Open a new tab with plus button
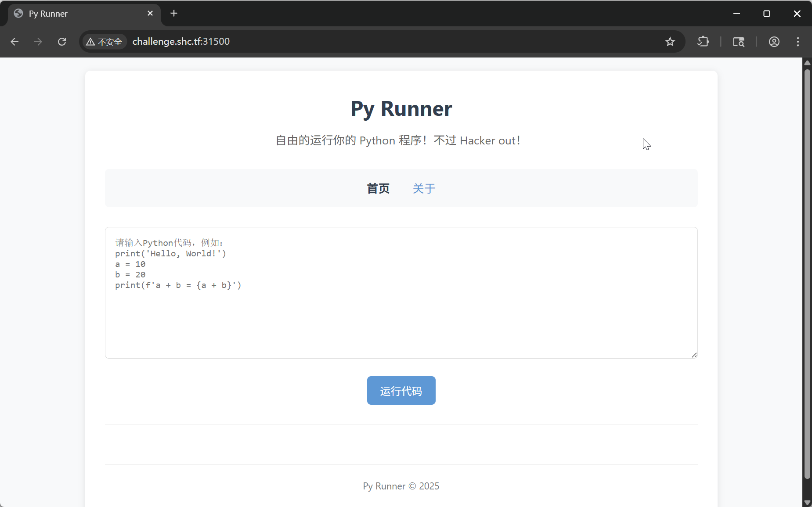Viewport: 812px width, 507px height. click(x=174, y=14)
